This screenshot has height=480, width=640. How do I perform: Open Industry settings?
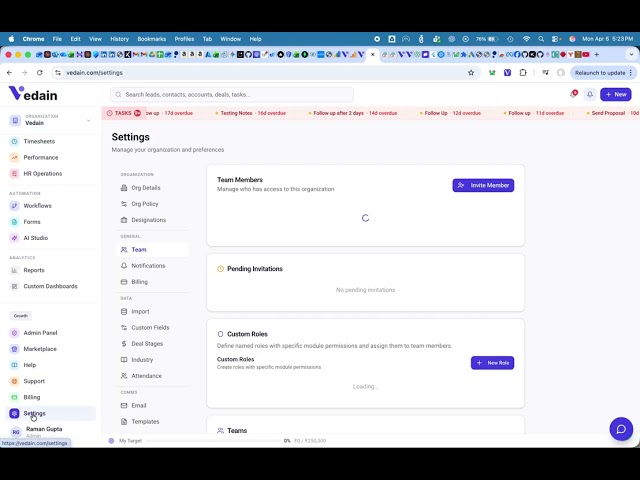pyautogui.click(x=142, y=360)
